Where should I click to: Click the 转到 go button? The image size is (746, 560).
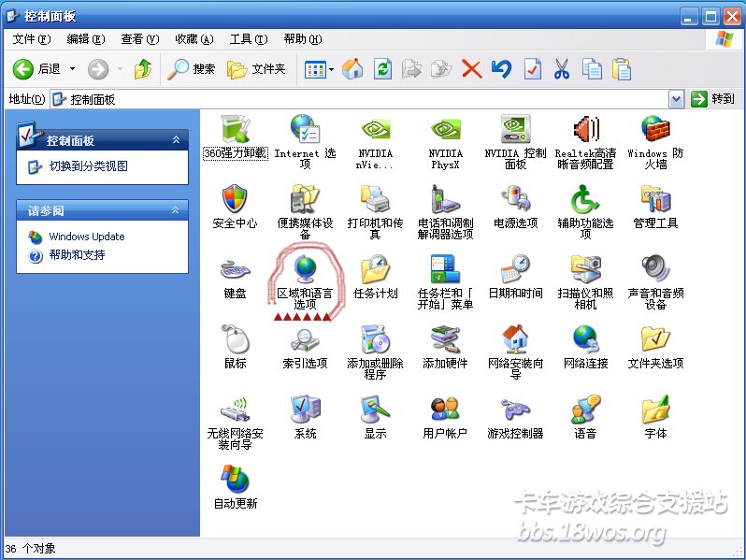pos(712,99)
